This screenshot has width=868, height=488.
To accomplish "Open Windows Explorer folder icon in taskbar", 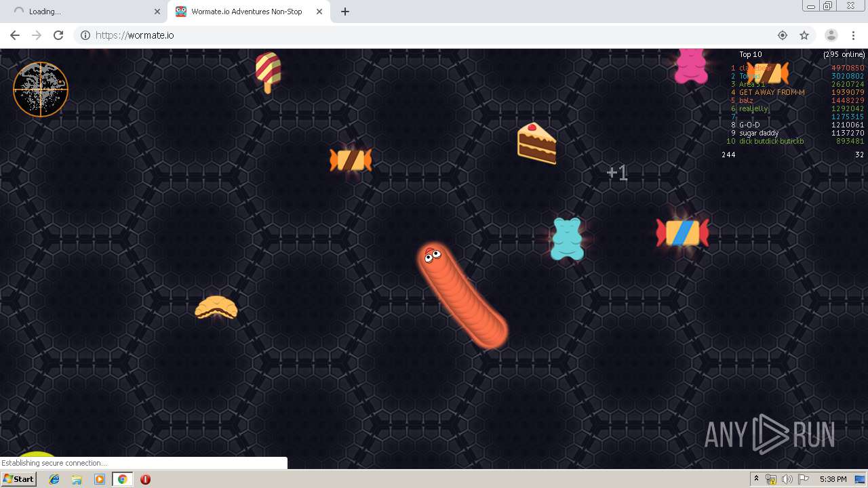I will (x=77, y=479).
